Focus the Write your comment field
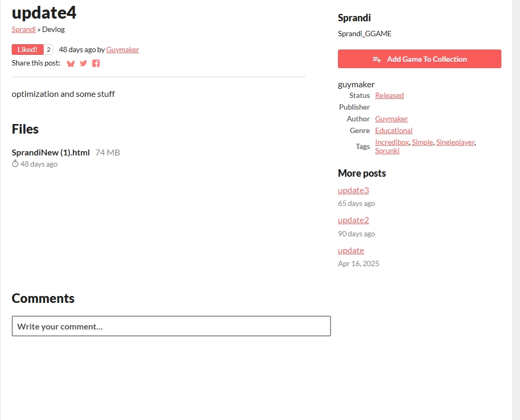Image resolution: width=520 pixels, height=420 pixels. 171,326
